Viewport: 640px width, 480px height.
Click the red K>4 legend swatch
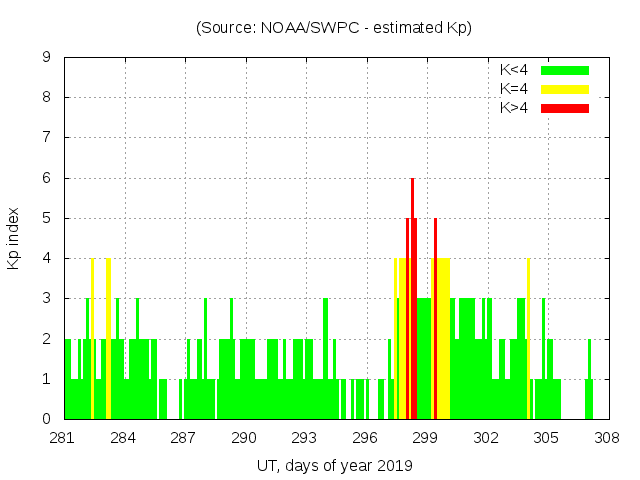(565, 107)
